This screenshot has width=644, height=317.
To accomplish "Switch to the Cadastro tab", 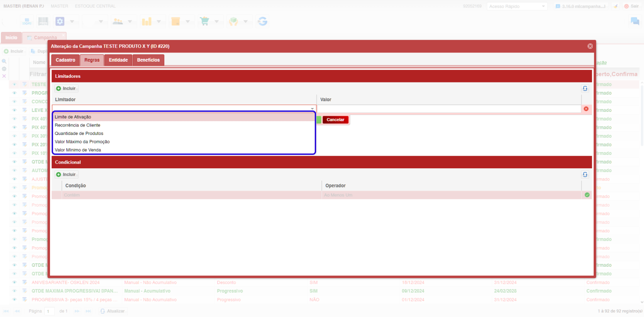I will [65, 60].
